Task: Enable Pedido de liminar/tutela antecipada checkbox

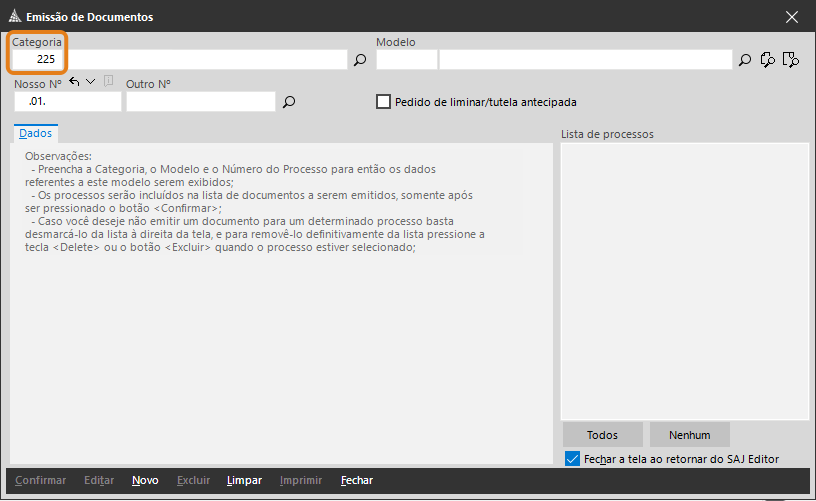Action: [384, 101]
